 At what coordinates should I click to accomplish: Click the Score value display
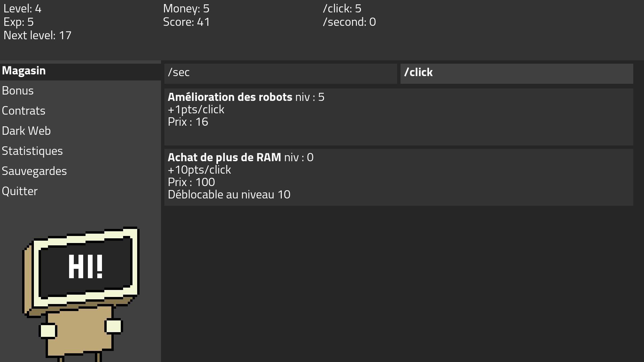click(x=187, y=22)
